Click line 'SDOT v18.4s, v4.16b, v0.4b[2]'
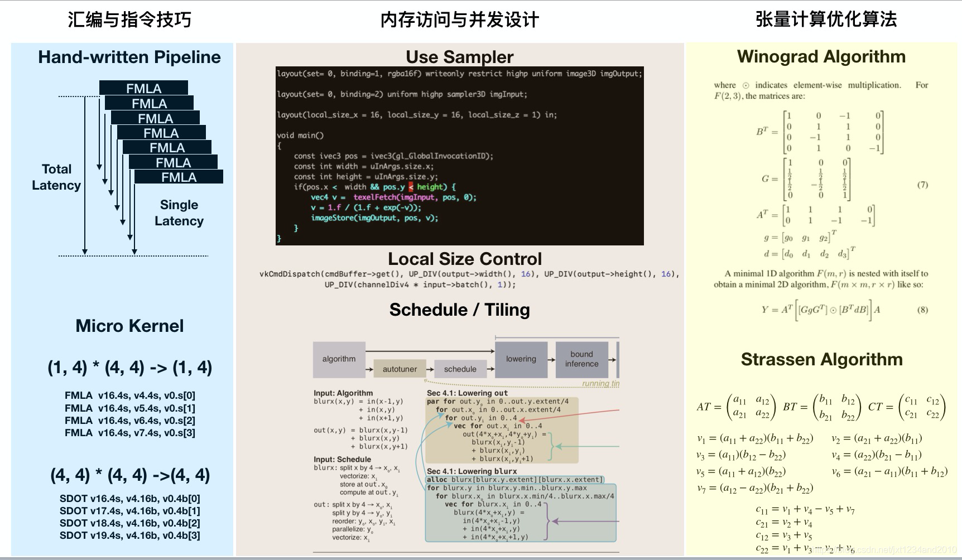 coord(130,523)
